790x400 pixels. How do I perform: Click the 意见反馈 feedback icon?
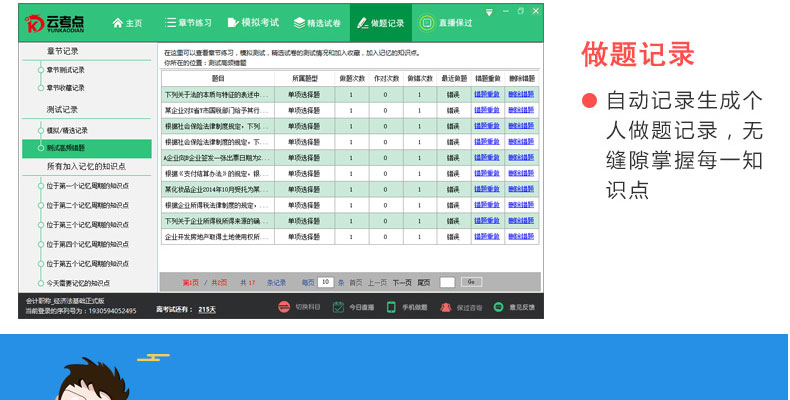click(500, 307)
